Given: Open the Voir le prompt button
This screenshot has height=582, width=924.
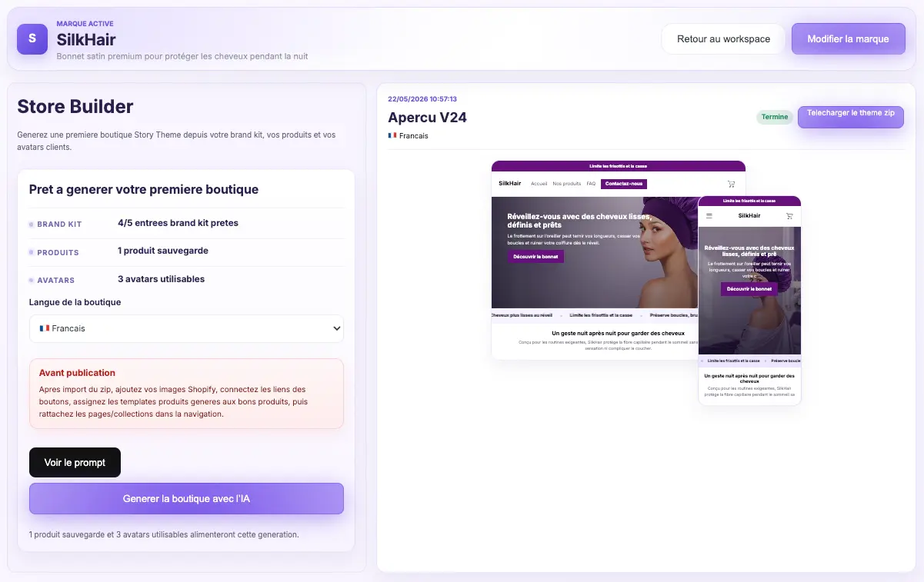Looking at the screenshot, I should tap(75, 462).
